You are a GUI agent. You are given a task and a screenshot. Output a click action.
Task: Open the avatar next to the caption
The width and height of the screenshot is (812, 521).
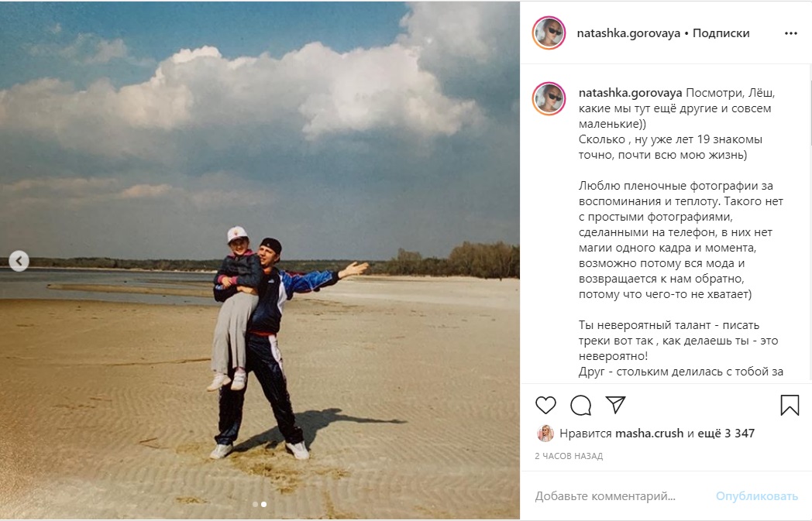[549, 98]
